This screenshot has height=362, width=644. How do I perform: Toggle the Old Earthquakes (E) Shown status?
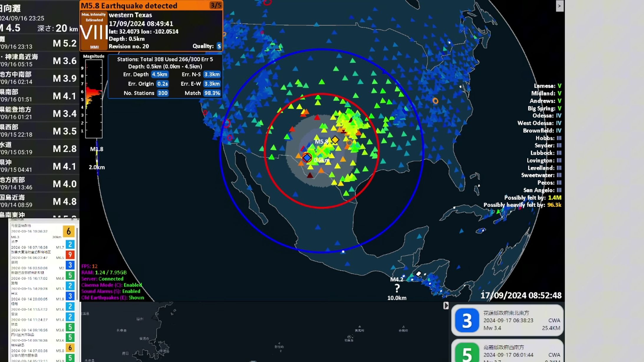tap(113, 297)
